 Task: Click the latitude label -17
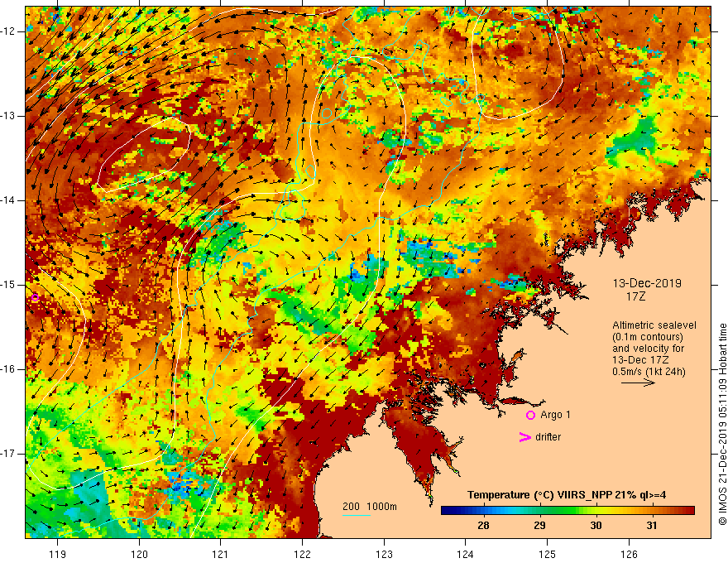[x=9, y=454]
